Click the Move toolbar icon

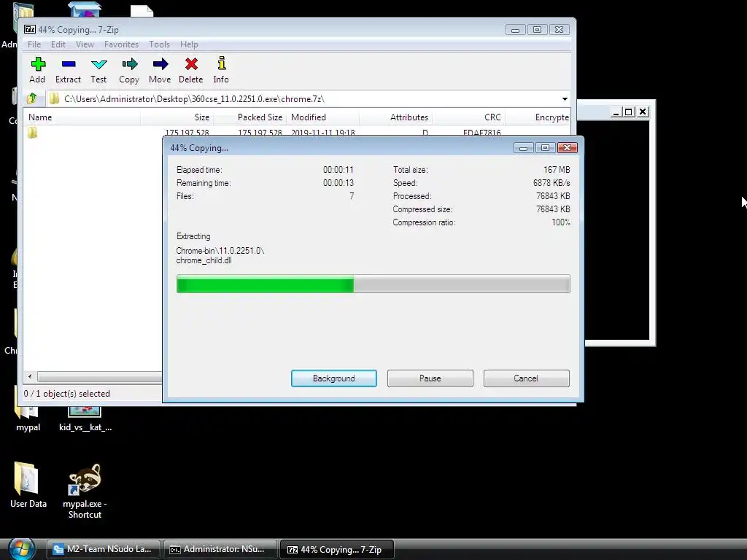point(160,70)
